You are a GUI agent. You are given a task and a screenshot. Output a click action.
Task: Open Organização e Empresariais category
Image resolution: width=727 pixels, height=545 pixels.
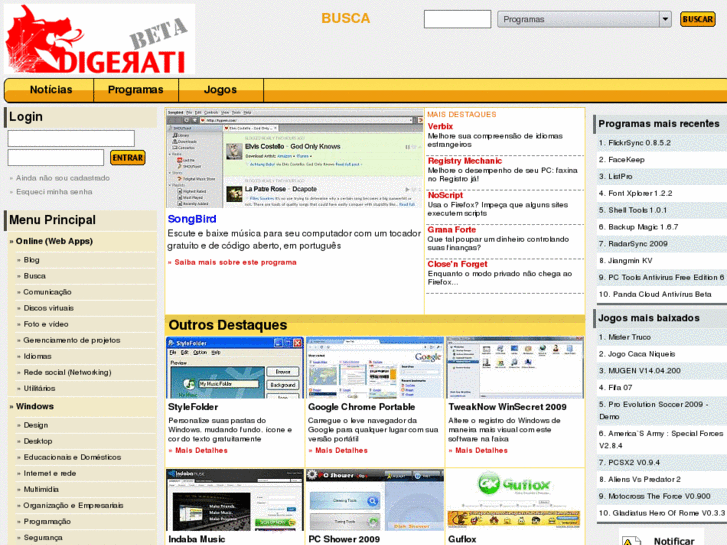point(73,506)
